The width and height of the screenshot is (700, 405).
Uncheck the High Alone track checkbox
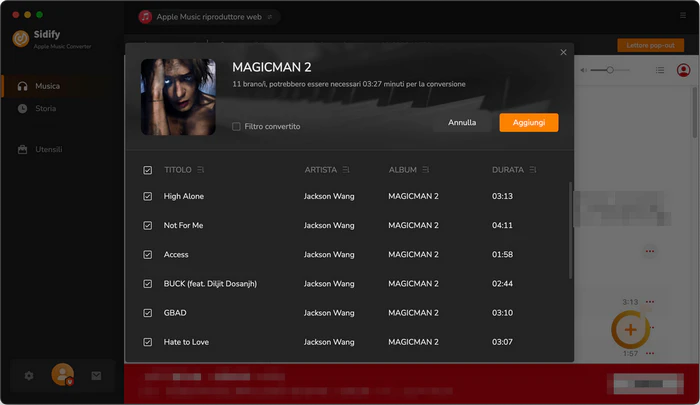[x=148, y=196]
